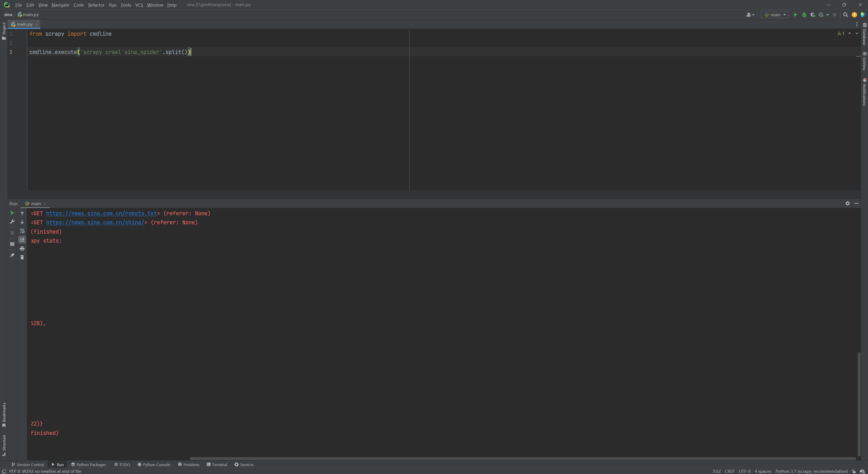This screenshot has width=868, height=474.
Task: Toggle soft-wrap in Run console
Action: coord(22,231)
